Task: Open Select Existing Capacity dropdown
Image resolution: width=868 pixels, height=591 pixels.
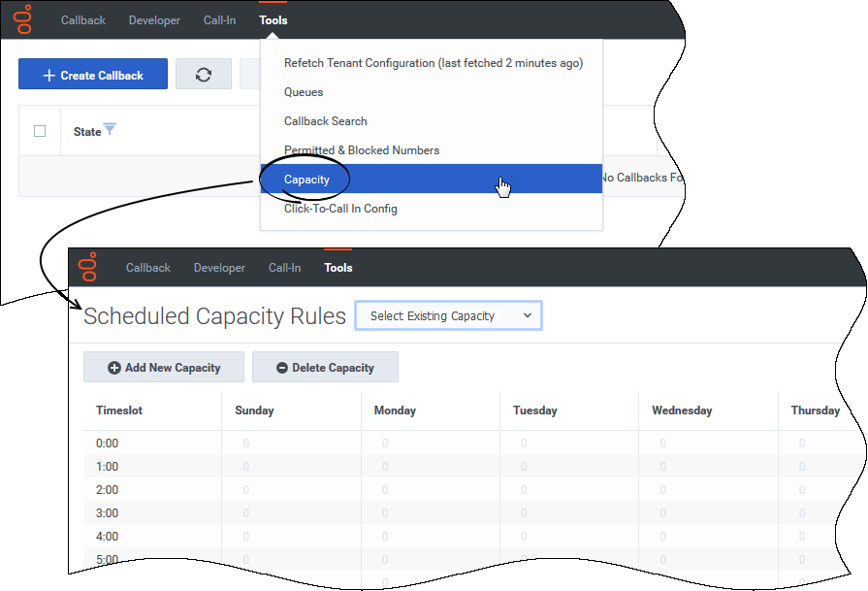Action: [449, 315]
